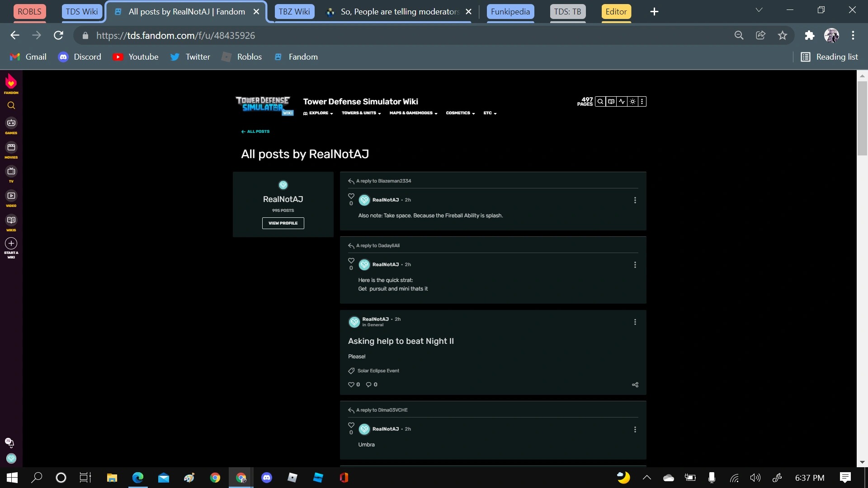This screenshot has height=488, width=868.
Task: Switch to the TBZ Wiki tab
Action: point(294,12)
